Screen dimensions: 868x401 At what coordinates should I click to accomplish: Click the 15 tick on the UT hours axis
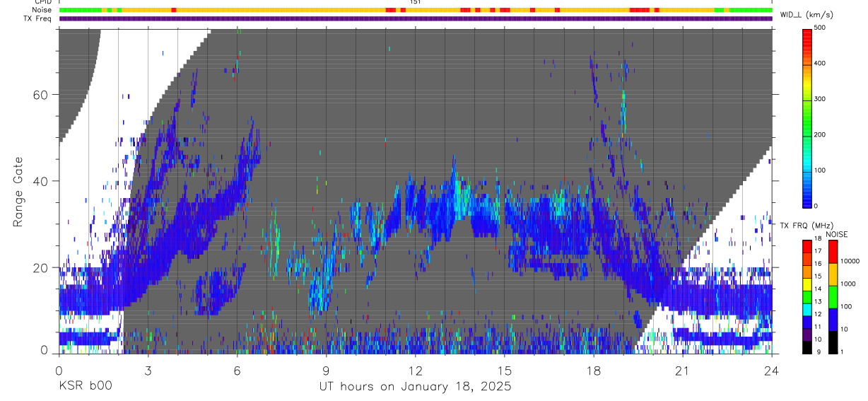click(505, 371)
